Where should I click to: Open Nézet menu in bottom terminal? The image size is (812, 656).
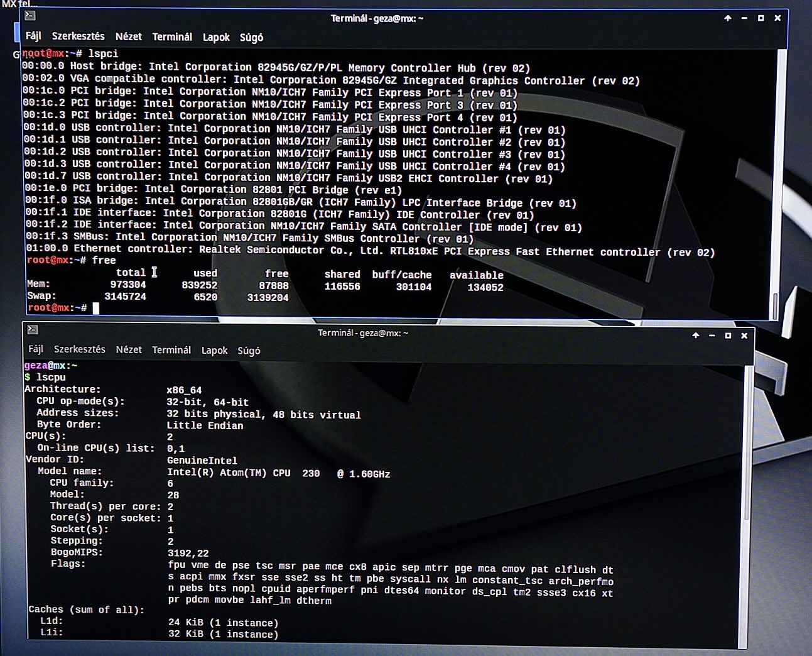[129, 350]
